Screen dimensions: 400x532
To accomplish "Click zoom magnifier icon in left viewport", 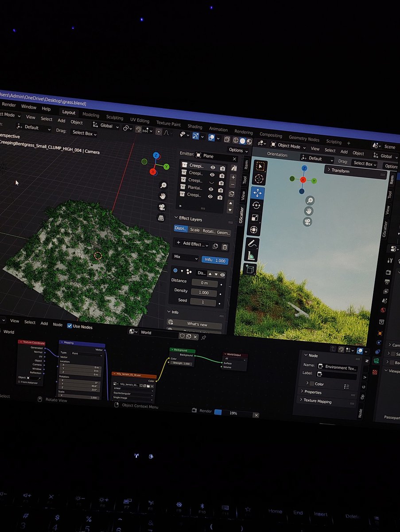I will coord(164,185).
